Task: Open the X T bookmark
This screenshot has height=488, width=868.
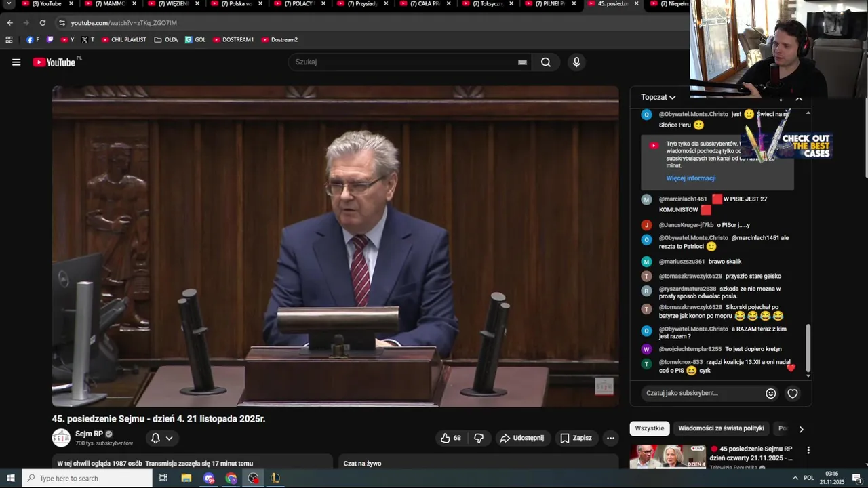Action: 87,40
